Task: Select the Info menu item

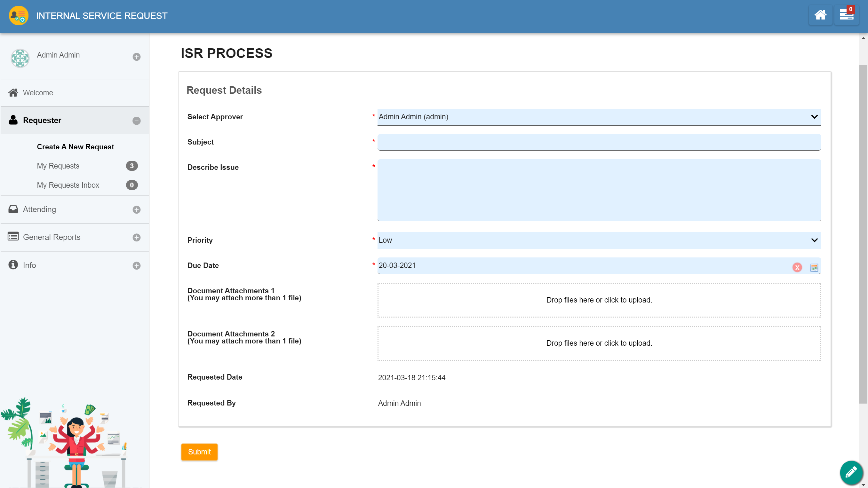Action: 29,265
